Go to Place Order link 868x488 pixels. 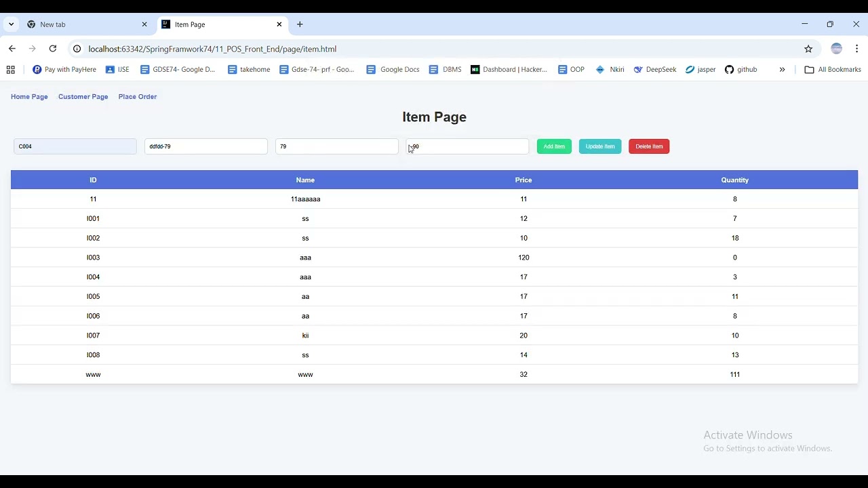(138, 97)
